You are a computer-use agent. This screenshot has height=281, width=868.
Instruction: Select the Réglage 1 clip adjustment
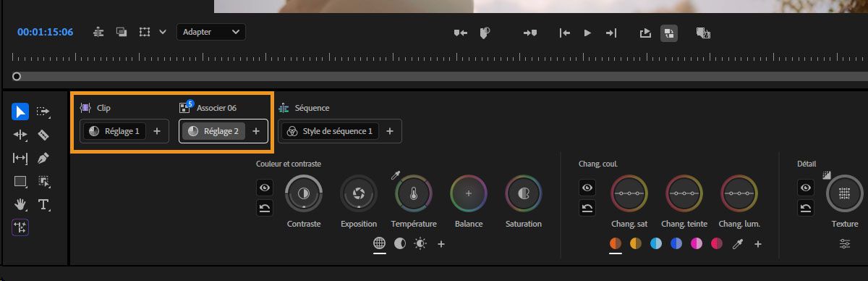pyautogui.click(x=115, y=131)
